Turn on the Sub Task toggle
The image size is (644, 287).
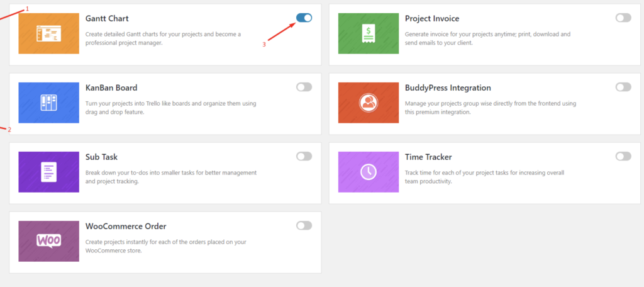point(304,156)
